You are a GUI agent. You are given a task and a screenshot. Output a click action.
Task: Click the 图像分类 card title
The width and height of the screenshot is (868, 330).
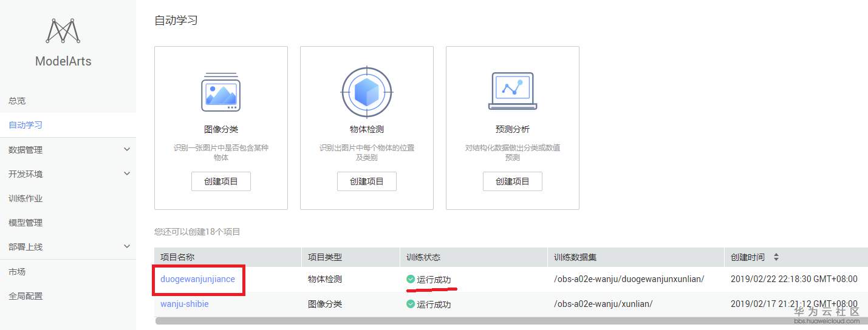point(221,129)
